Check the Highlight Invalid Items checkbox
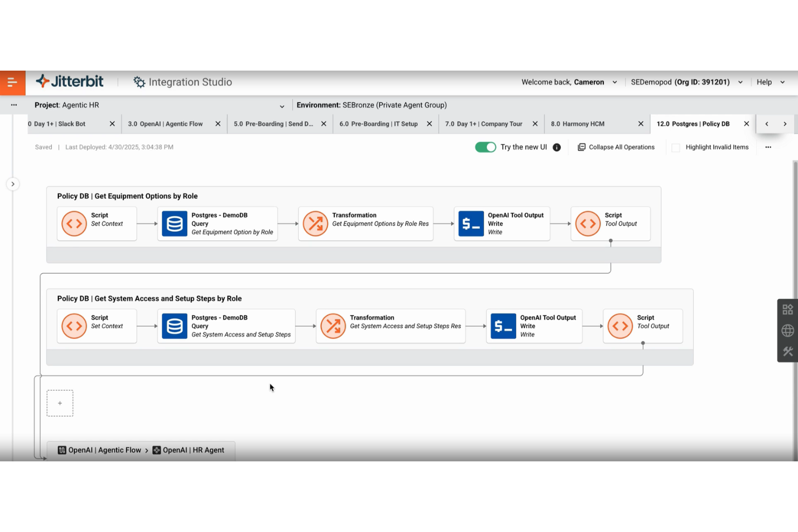 pyautogui.click(x=676, y=147)
